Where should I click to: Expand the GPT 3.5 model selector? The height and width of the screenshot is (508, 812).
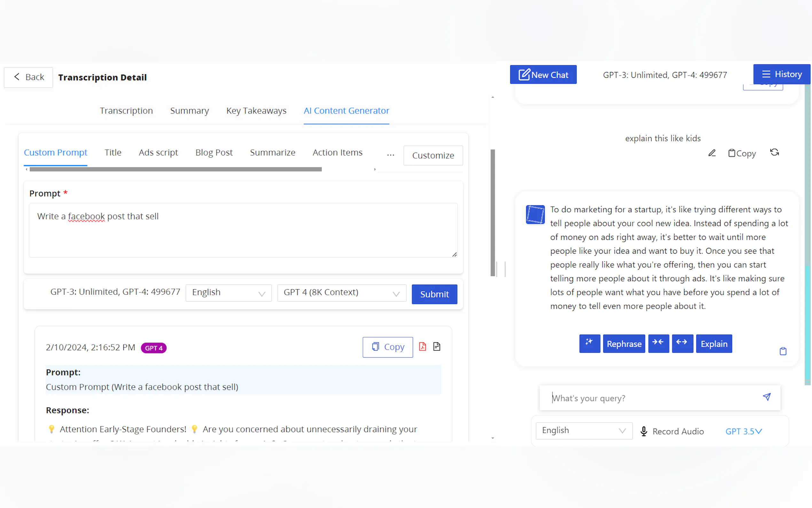click(x=744, y=431)
